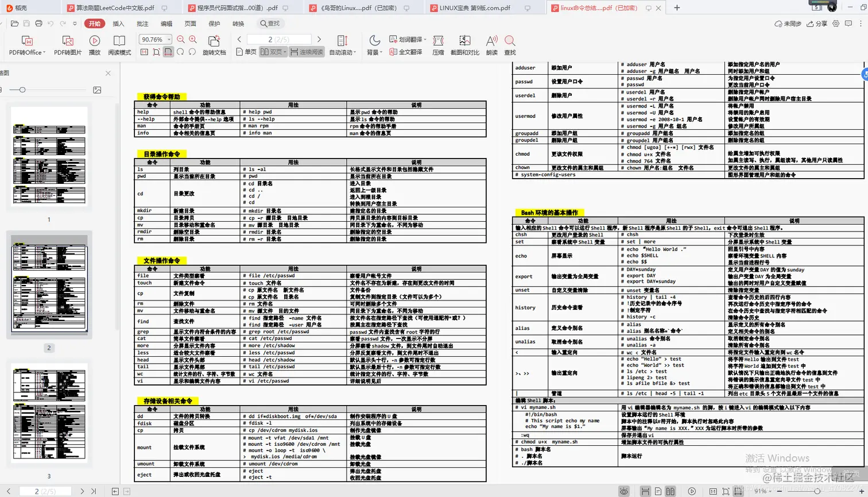Toggle 连续阅读 continuous reading
This screenshot has width=868, height=497.
pyautogui.click(x=307, y=52)
